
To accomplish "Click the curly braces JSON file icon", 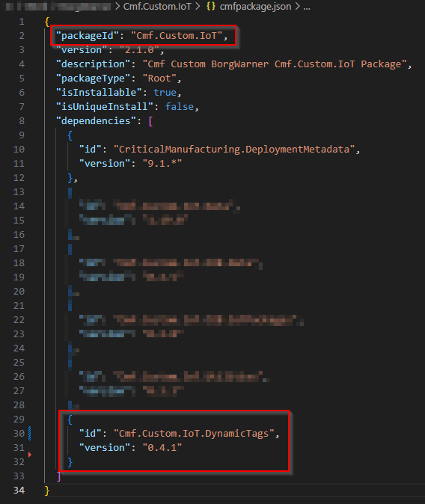I will click(211, 7).
